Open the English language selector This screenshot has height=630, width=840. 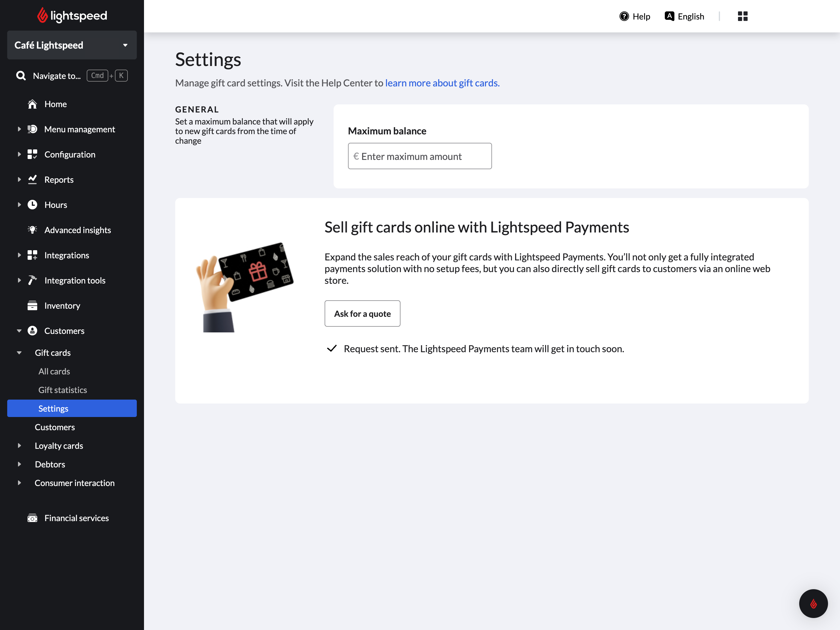click(684, 16)
